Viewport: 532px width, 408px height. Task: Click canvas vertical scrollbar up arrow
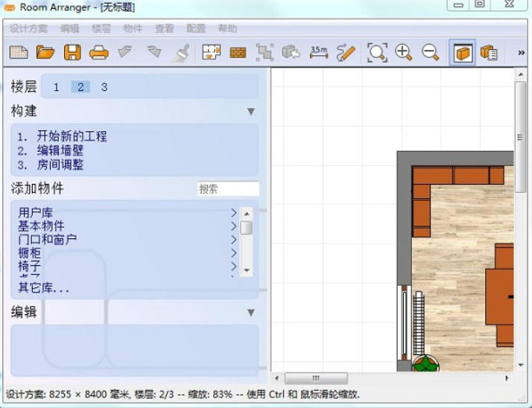pos(521,74)
